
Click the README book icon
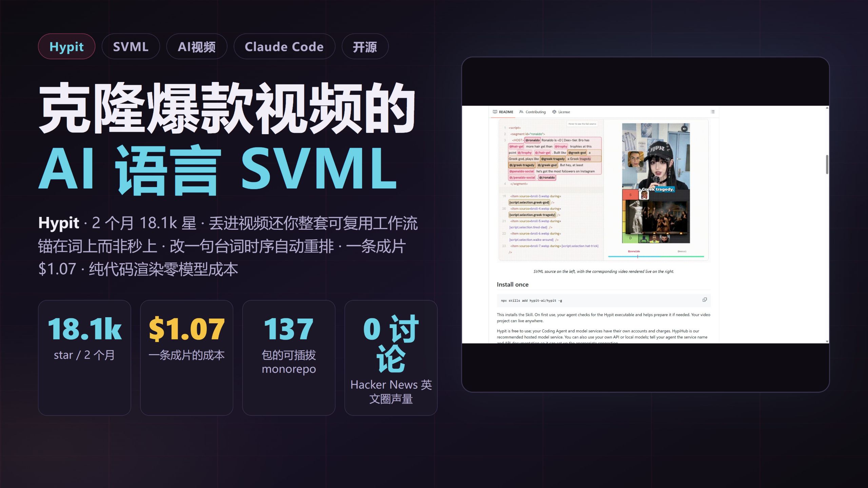[x=495, y=112]
